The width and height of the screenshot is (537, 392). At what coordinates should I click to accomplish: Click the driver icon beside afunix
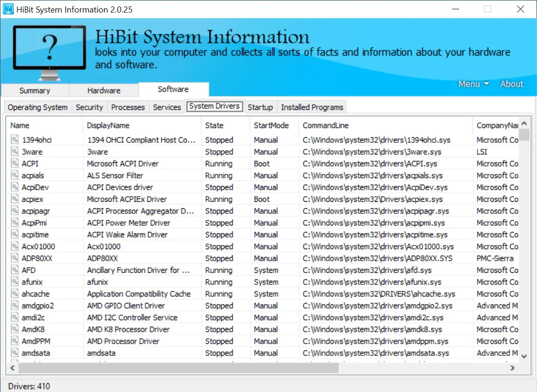(15, 281)
